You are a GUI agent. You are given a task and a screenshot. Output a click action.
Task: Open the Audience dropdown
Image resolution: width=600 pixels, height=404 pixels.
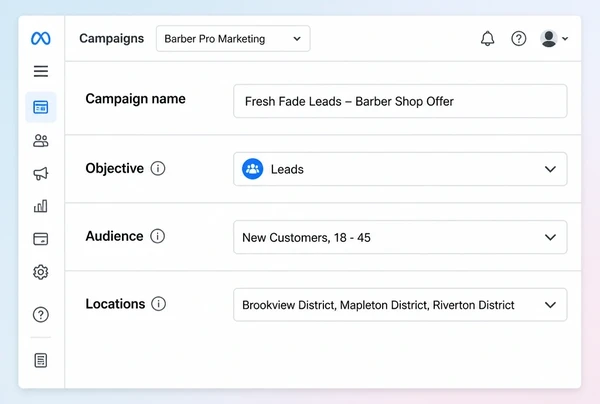click(x=400, y=237)
